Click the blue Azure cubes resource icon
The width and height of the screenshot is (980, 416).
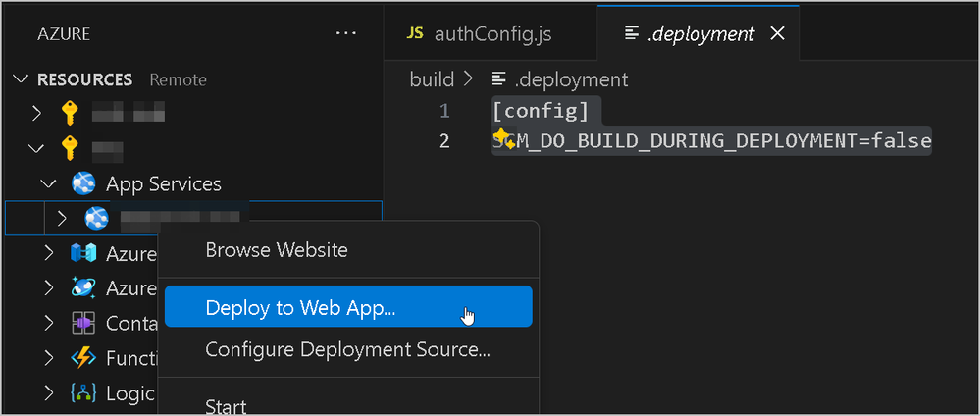point(83,253)
